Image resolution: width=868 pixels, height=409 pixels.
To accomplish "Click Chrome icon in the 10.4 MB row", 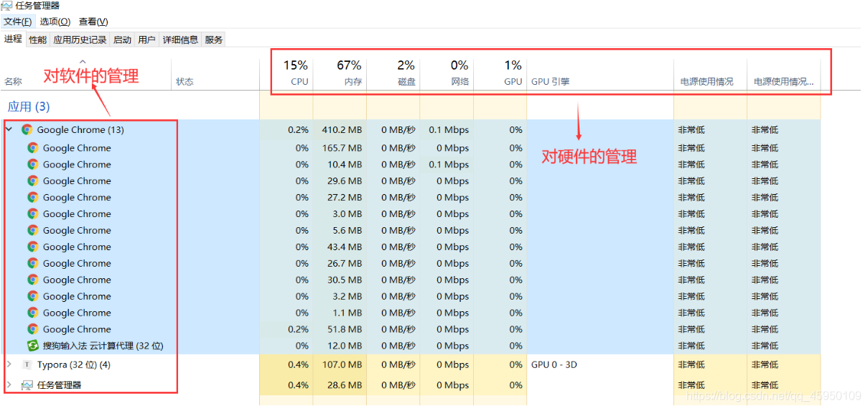I will point(32,165).
